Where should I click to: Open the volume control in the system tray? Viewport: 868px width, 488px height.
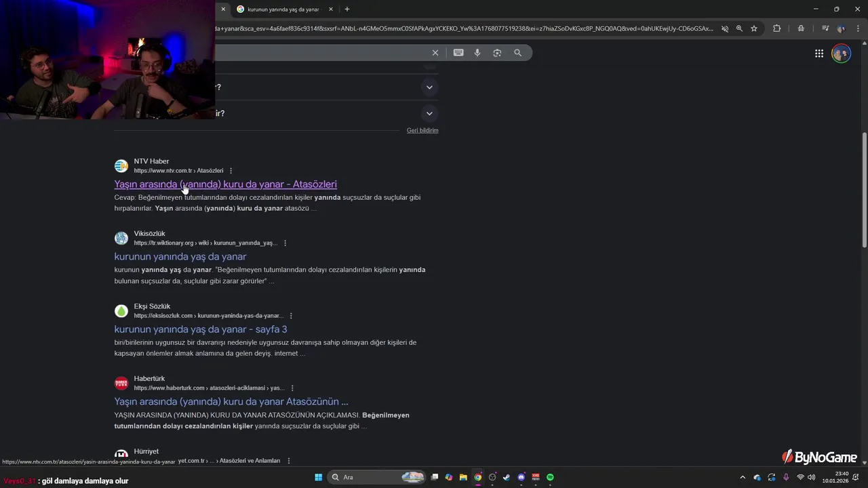pyautogui.click(x=812, y=478)
